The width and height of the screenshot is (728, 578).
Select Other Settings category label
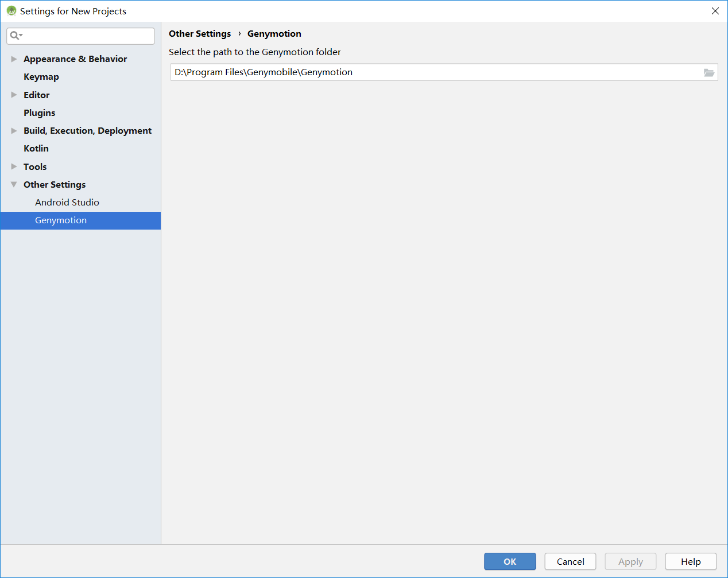click(x=55, y=185)
